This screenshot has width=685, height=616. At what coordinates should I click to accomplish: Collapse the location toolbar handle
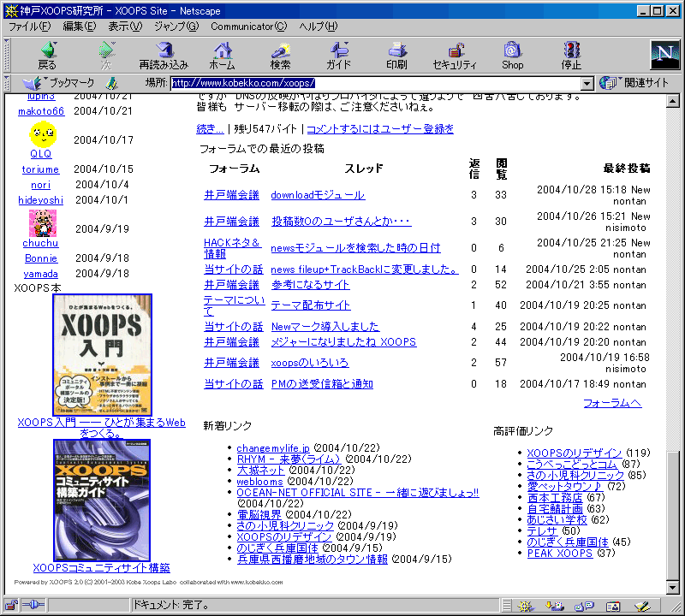[x=7, y=83]
